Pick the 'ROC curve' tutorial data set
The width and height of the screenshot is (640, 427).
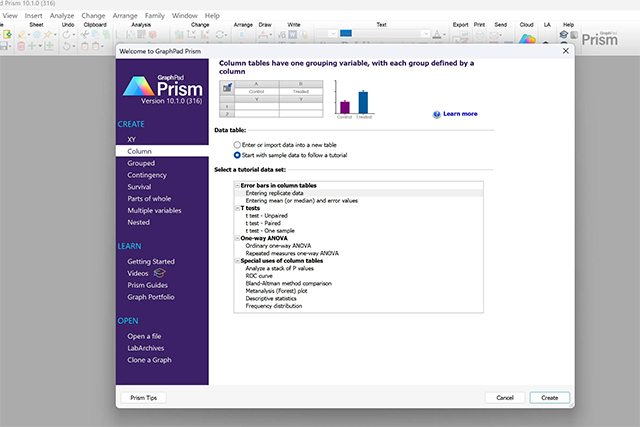(262, 276)
